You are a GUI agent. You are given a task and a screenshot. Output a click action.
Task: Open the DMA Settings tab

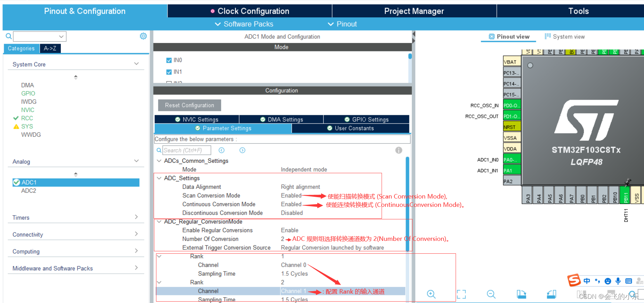[x=282, y=119]
